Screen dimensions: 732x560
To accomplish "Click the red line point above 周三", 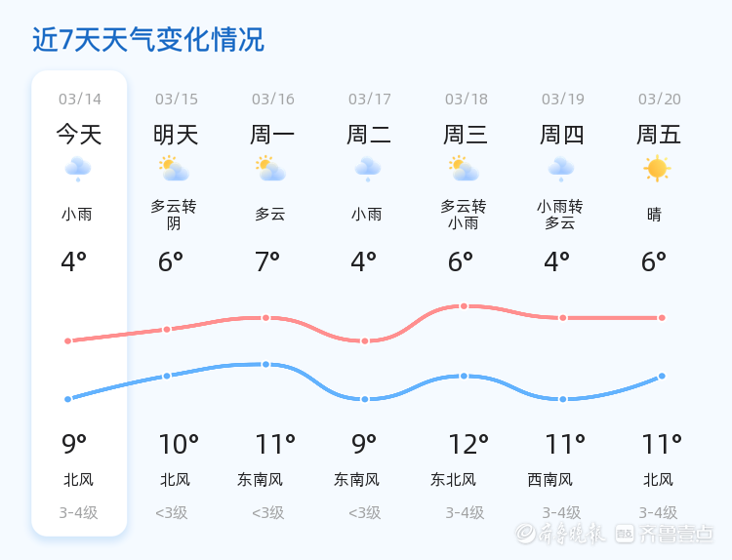I will (464, 306).
